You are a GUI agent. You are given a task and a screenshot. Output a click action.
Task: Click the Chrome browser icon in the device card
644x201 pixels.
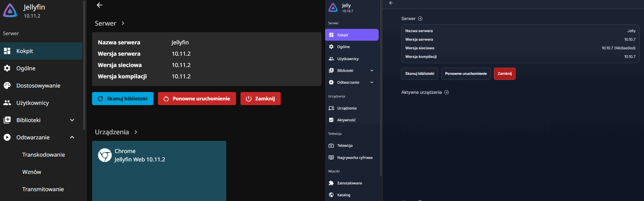105,155
